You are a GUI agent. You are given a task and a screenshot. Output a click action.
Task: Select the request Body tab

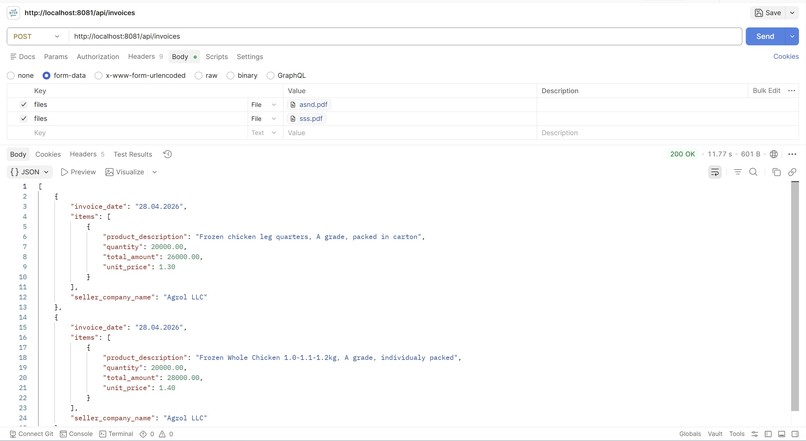184,57
